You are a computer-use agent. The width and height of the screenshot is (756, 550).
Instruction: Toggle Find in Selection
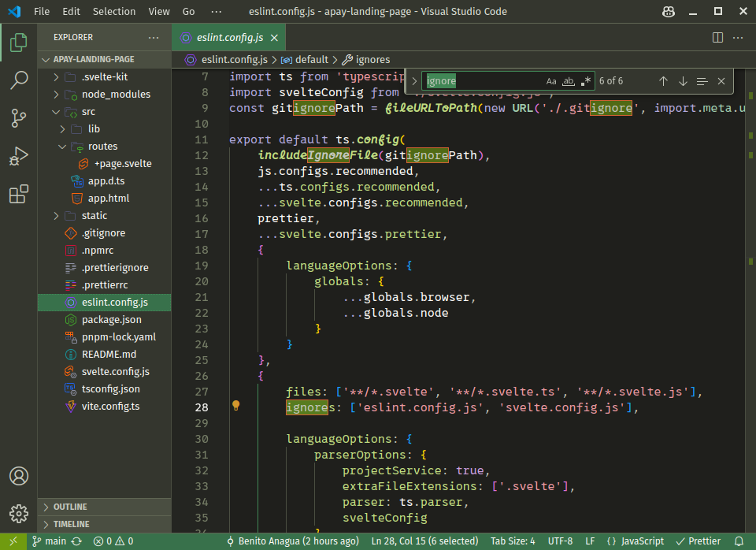[x=702, y=81]
